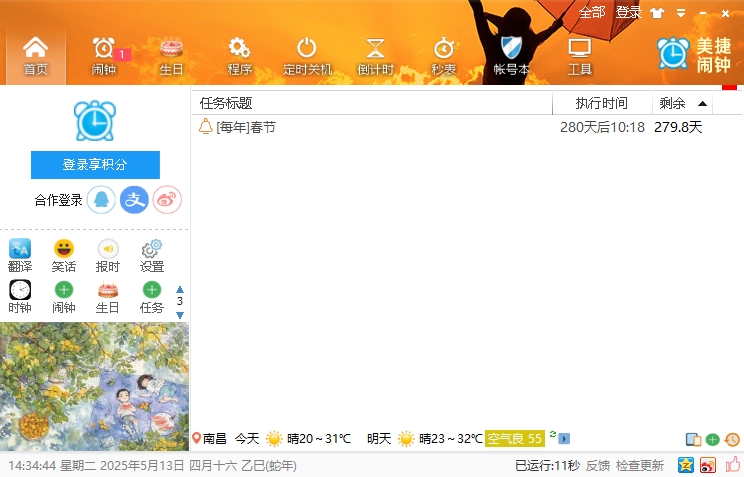Sort tasks by 剩余 column arrow
This screenshot has width=744, height=477.
(703, 103)
